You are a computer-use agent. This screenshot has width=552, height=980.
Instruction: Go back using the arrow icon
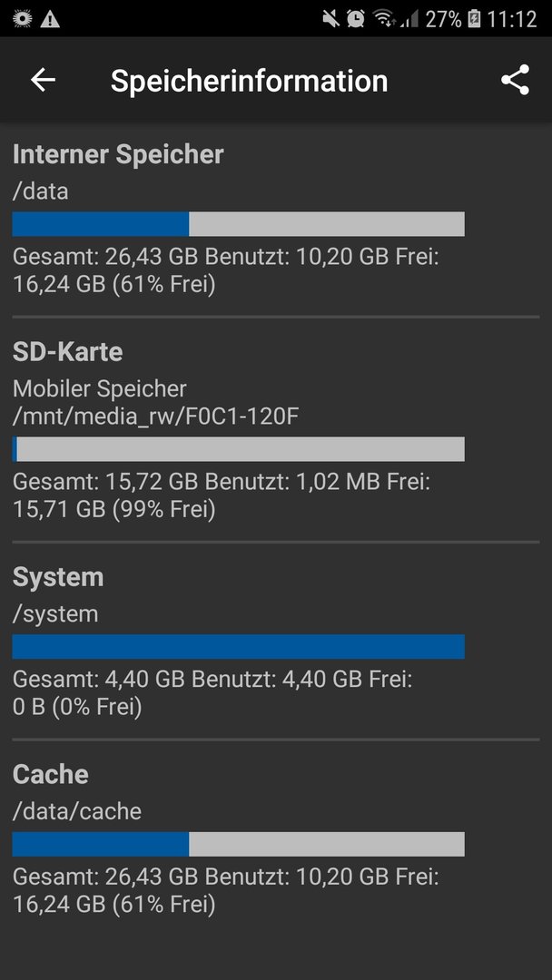tap(44, 80)
